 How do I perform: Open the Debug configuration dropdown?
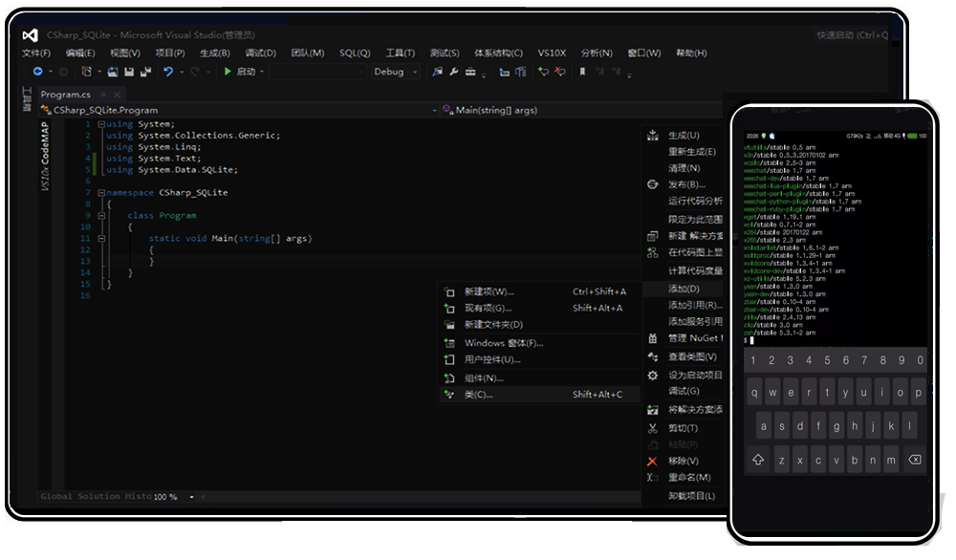click(x=395, y=72)
